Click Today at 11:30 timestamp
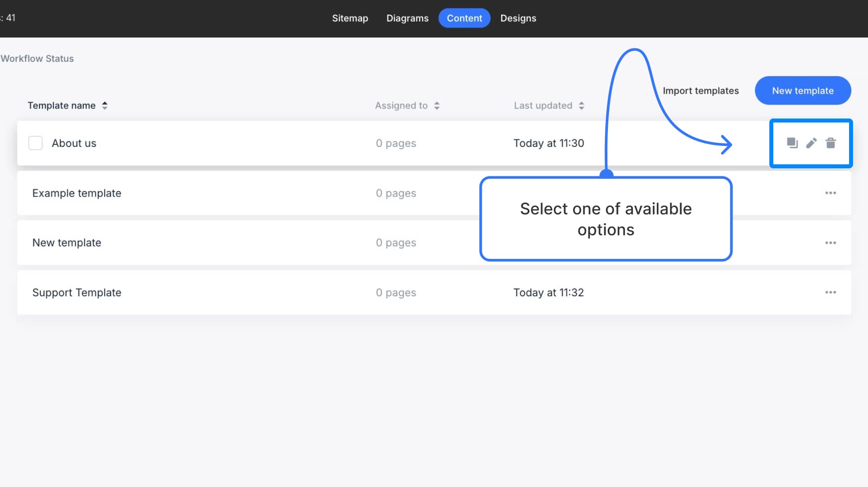The height and width of the screenshot is (487, 868). coord(549,143)
